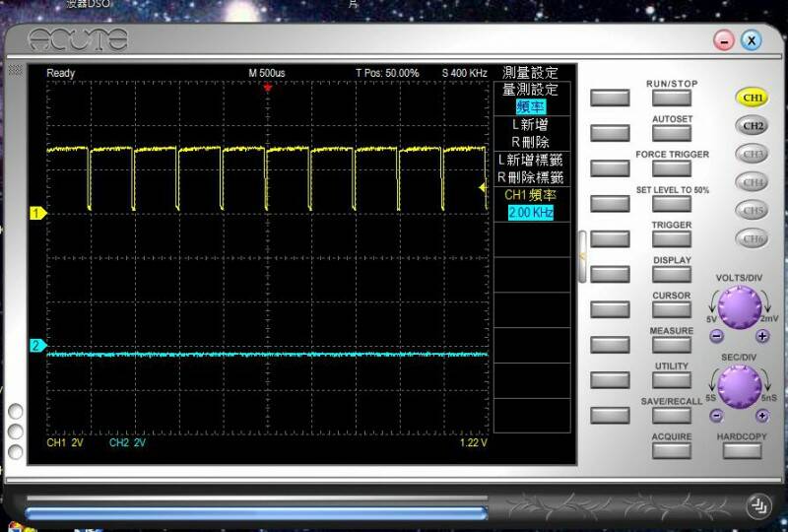The height and width of the screenshot is (532, 788).
Task: Open the TRIGGER menu button
Action: [x=672, y=238]
